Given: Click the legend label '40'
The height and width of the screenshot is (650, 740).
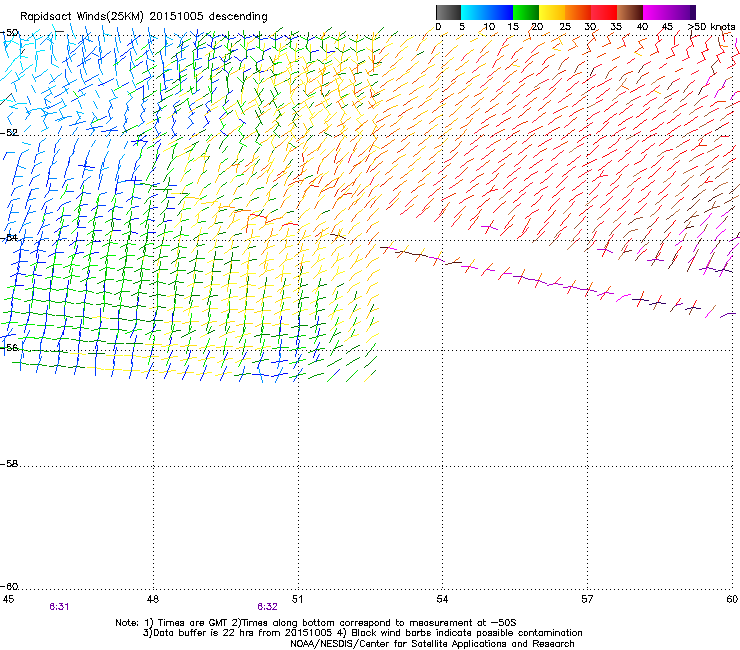Looking at the screenshot, I should [642, 26].
